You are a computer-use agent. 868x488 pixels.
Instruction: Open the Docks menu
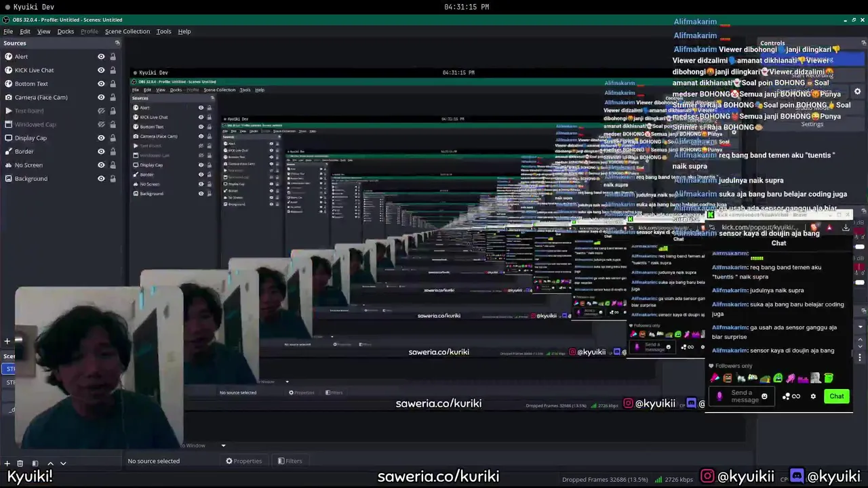click(x=66, y=31)
